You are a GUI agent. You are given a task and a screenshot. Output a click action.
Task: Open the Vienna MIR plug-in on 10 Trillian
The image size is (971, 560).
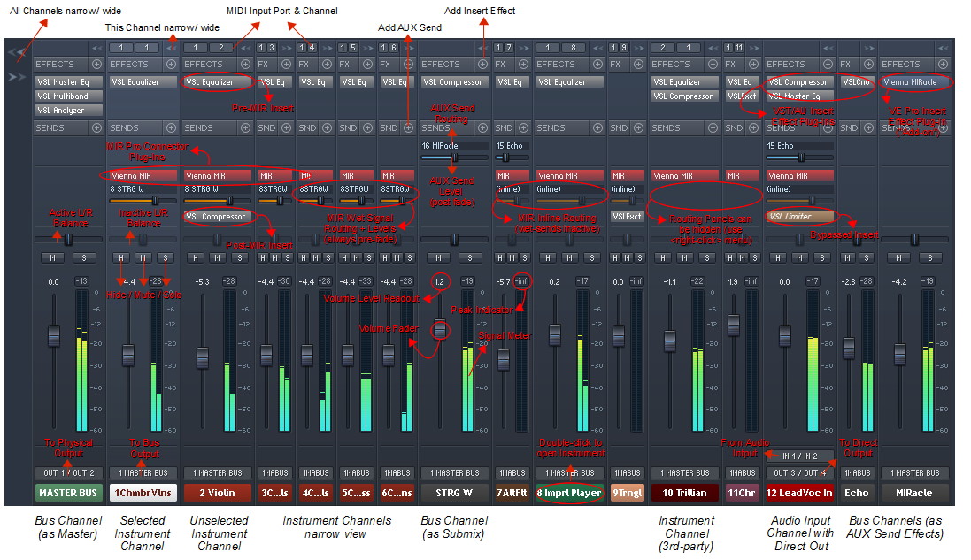(685, 176)
